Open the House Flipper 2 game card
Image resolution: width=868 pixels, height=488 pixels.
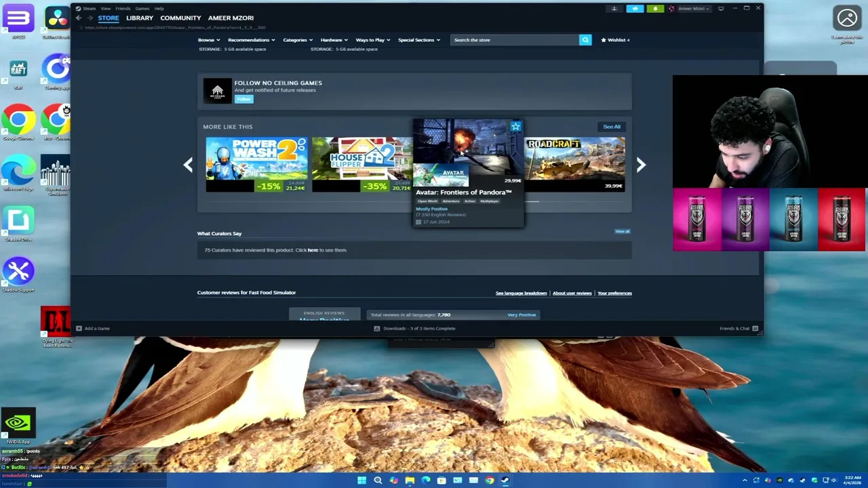362,165
